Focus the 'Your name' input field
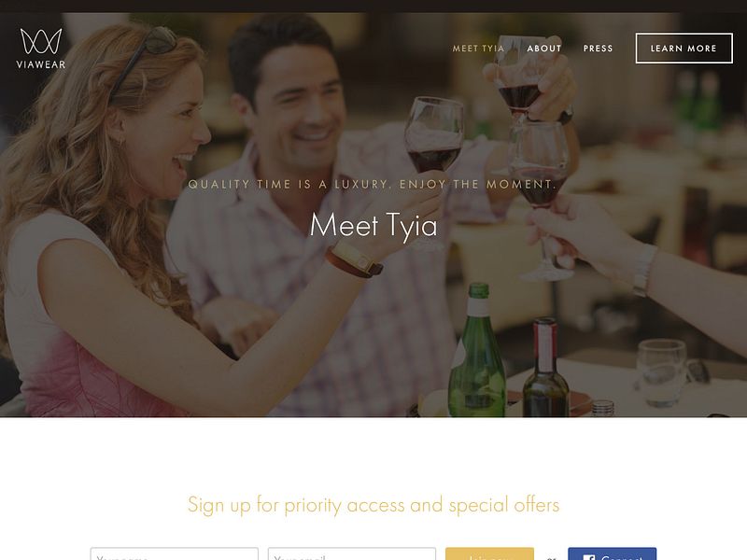The width and height of the screenshot is (747, 560). tap(175, 553)
